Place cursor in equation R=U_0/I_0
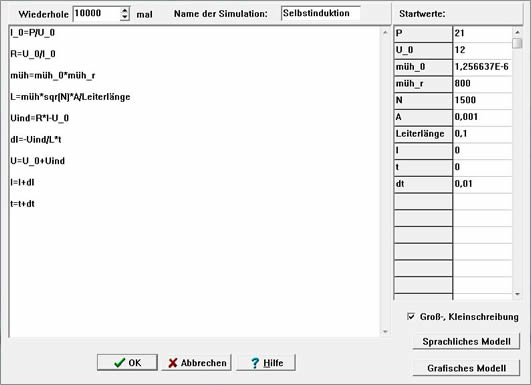Image resolution: width=531 pixels, height=385 pixels. [x=33, y=54]
